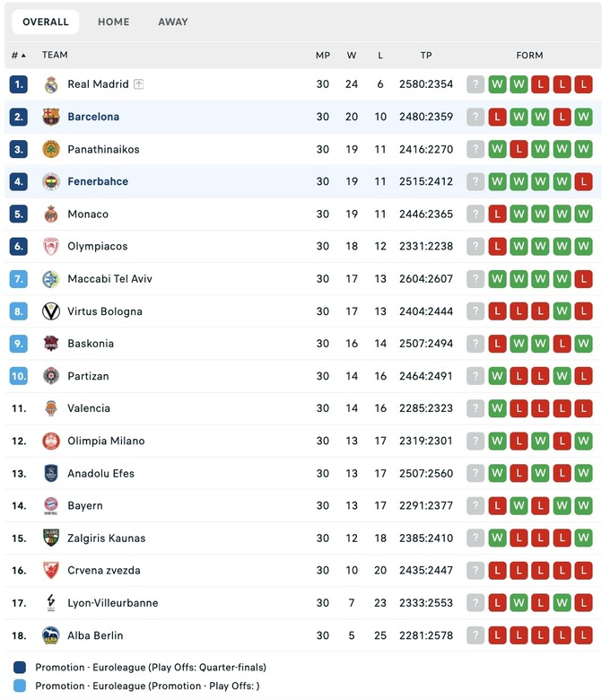Click the Zalgiris Kaunas green crest
This screenshot has height=700, width=610.
pyautogui.click(x=51, y=538)
